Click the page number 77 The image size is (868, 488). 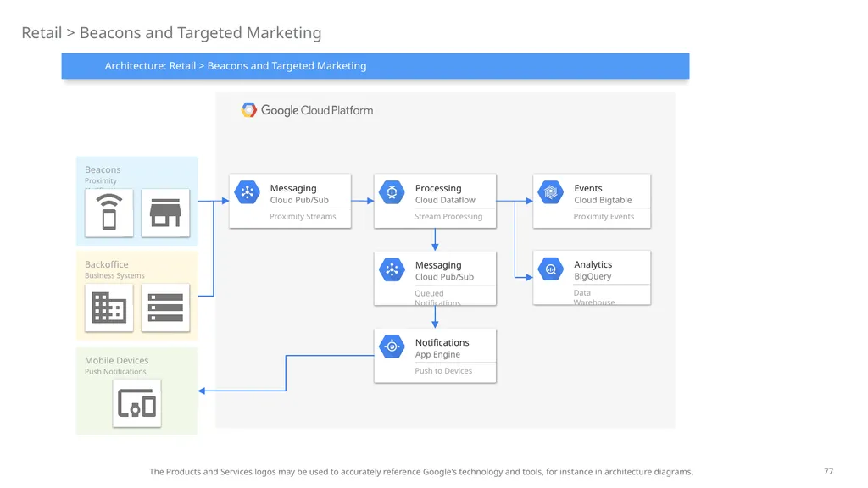pyautogui.click(x=828, y=471)
